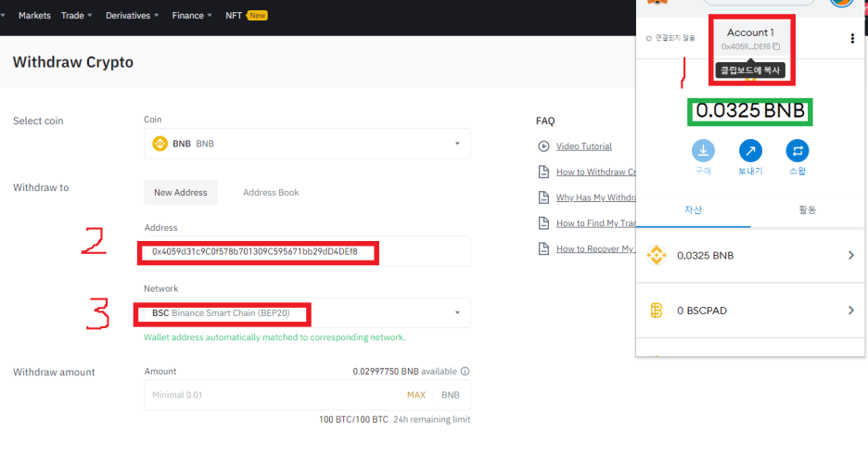The image size is (868, 457).
Task: Click the Swap icon in MetaMask
Action: tap(798, 150)
